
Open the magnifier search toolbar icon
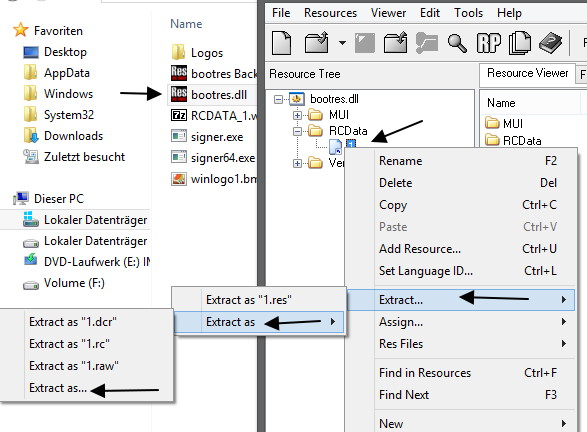(x=457, y=43)
